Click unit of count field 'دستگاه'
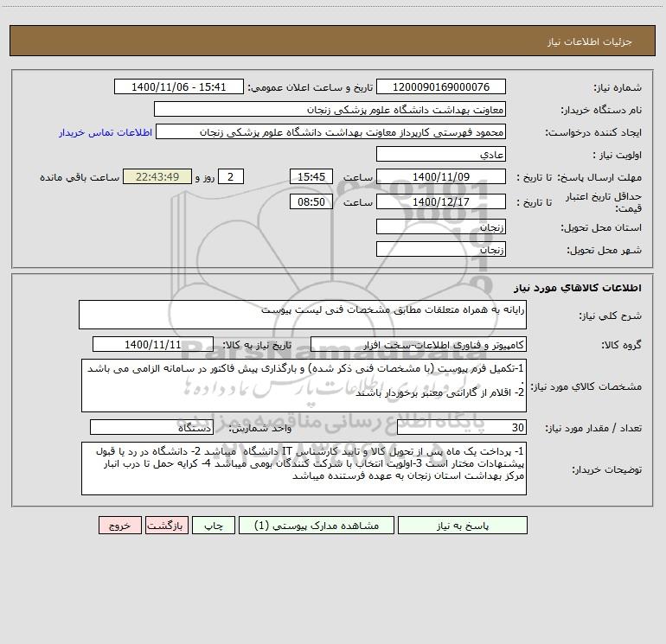Screen dimensions: 666x644 tap(151, 428)
